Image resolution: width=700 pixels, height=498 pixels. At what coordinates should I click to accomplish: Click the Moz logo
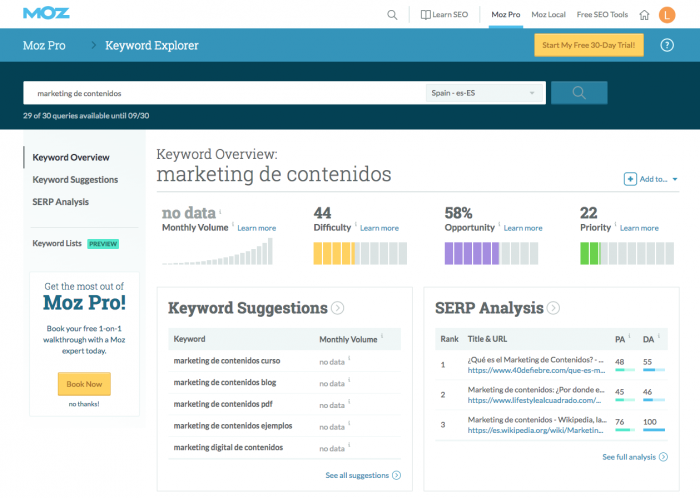46,13
